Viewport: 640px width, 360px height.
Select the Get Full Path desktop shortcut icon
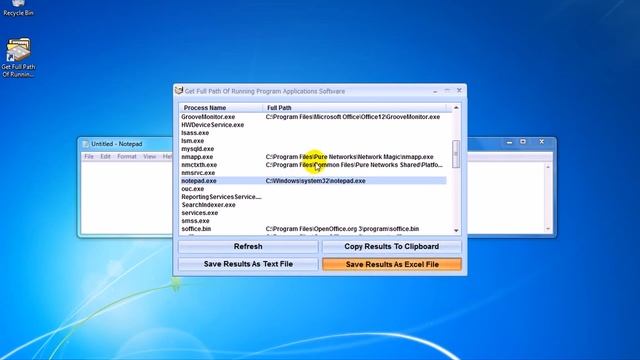(x=18, y=57)
